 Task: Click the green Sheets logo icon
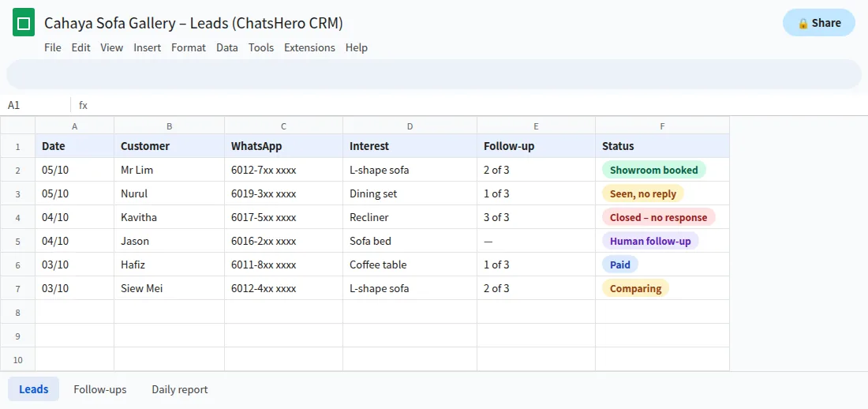point(24,23)
